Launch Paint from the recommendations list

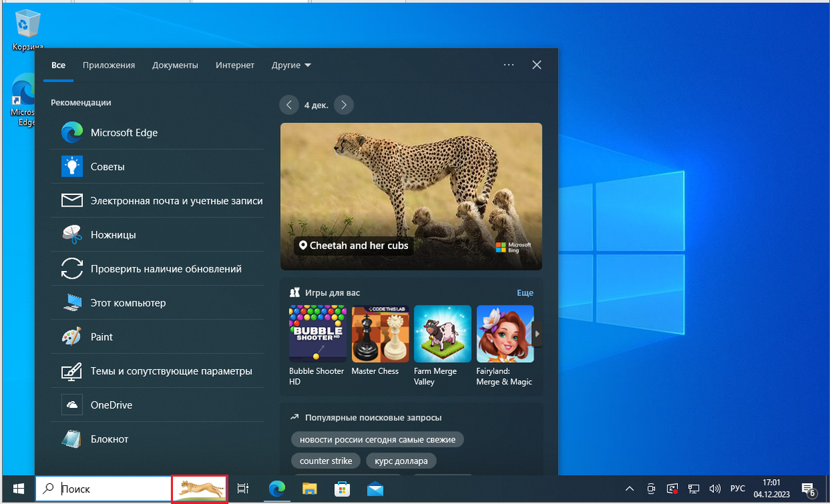pos(157,337)
